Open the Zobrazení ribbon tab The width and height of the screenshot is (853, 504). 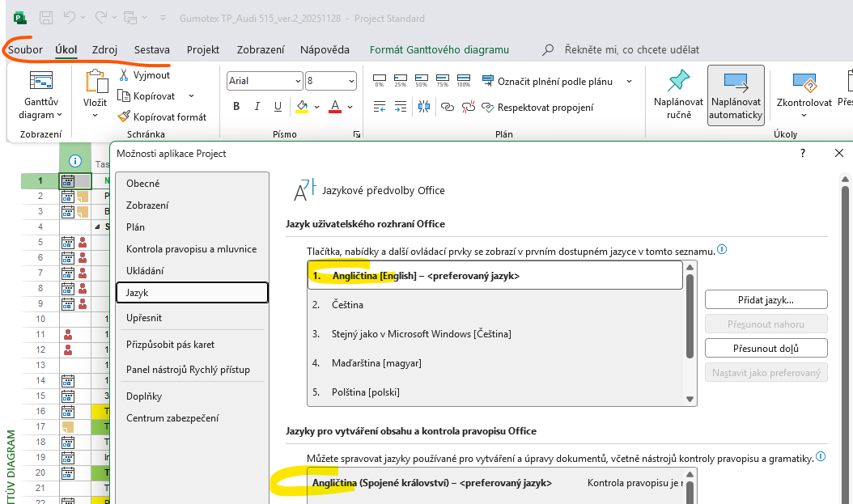point(260,49)
